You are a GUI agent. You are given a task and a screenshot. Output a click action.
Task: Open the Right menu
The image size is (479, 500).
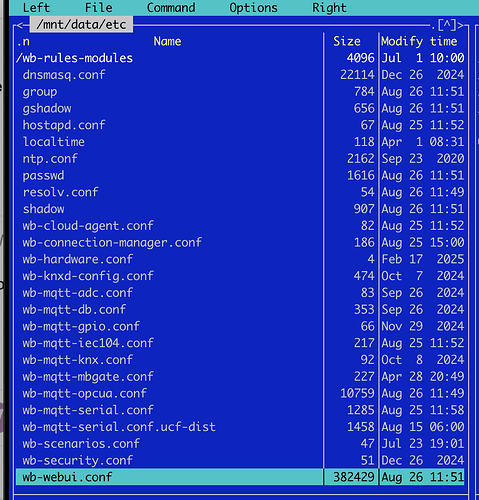pyautogui.click(x=329, y=7)
